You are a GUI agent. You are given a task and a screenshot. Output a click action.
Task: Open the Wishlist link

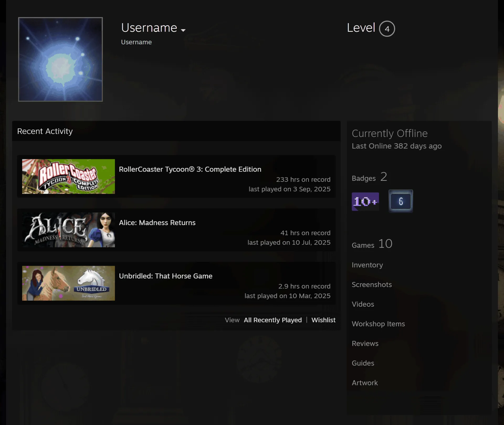323,320
